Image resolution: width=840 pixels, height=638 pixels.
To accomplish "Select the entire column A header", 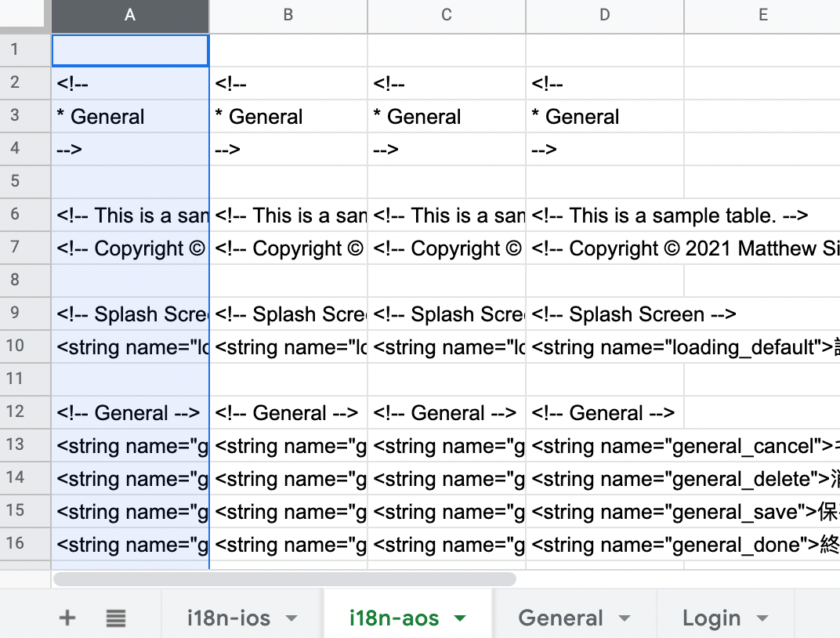I will tap(130, 16).
